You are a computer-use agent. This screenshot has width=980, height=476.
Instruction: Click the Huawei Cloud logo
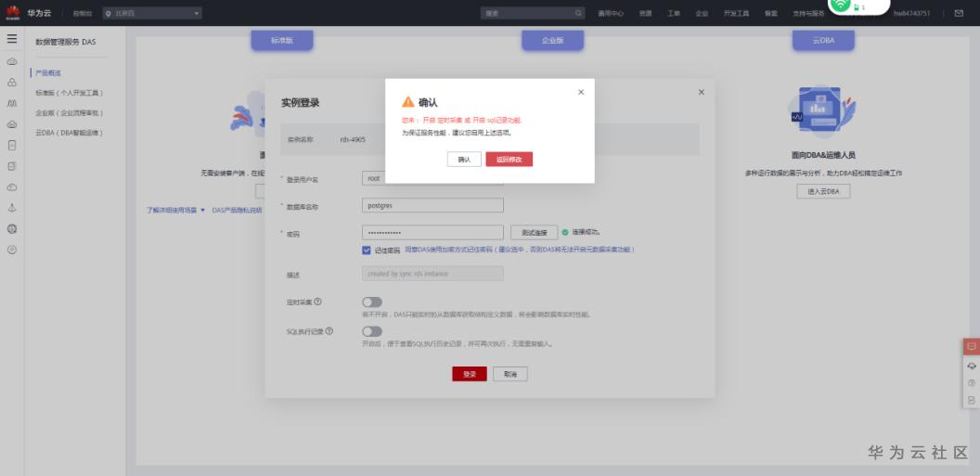coord(13,12)
